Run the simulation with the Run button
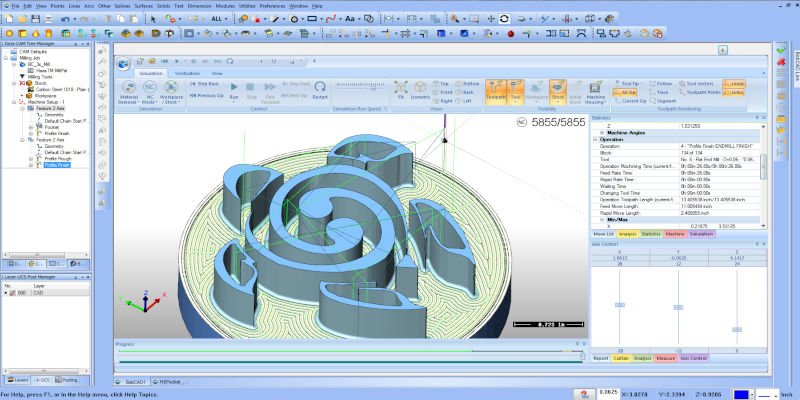The height and width of the screenshot is (400, 800). pos(234,90)
